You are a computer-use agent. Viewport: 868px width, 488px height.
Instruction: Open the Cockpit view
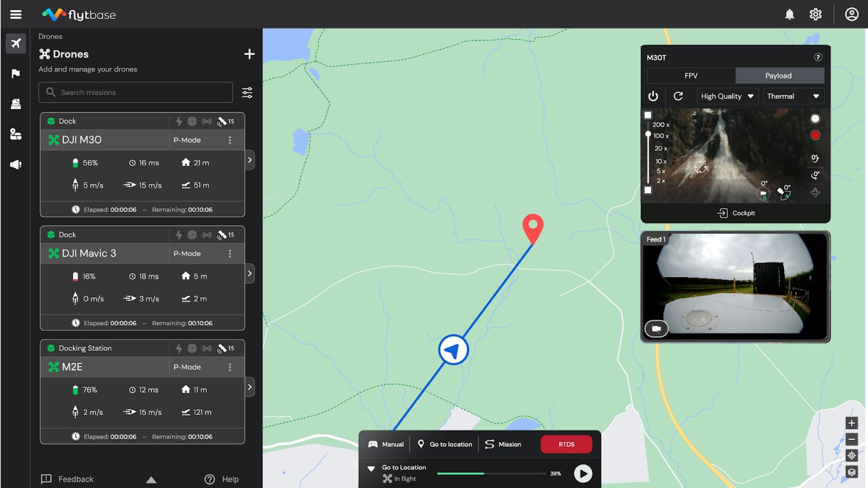click(x=736, y=213)
